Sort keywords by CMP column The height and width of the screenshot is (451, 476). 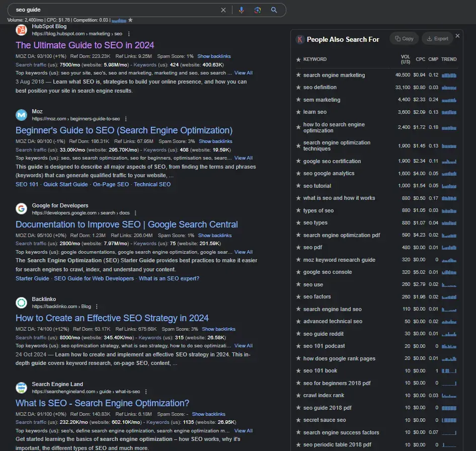pos(433,59)
